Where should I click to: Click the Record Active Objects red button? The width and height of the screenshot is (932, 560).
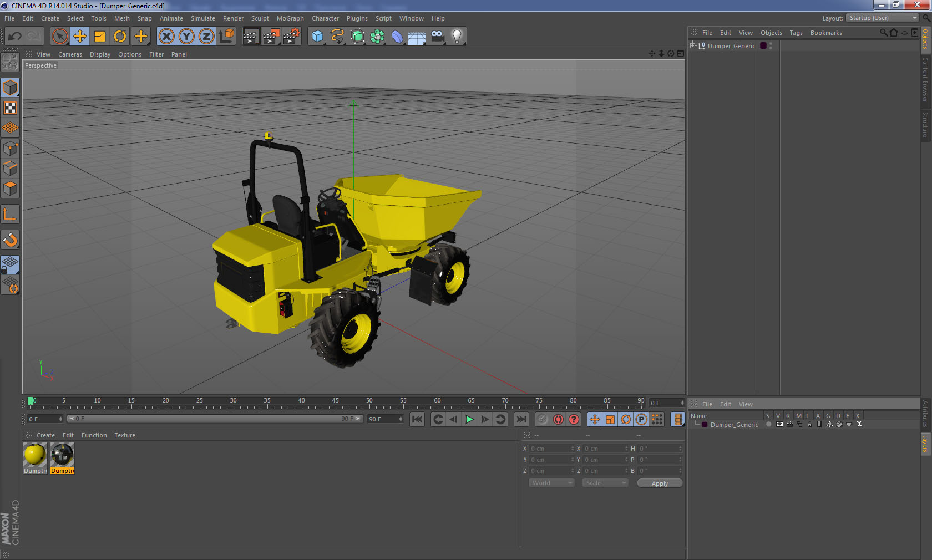click(x=558, y=419)
